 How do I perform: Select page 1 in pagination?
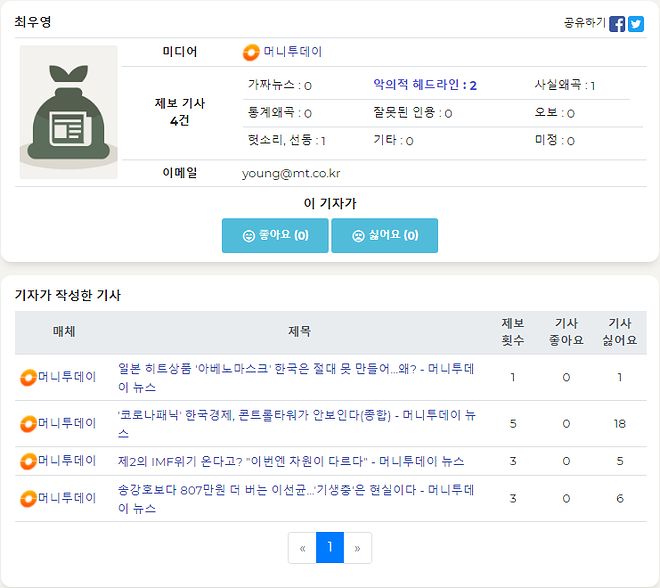tap(330, 548)
